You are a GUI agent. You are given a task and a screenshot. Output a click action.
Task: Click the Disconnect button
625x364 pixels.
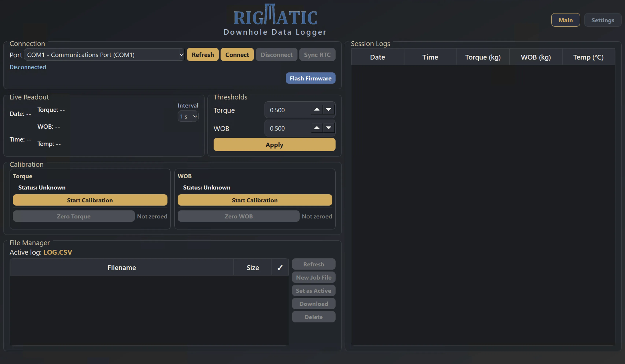(277, 55)
